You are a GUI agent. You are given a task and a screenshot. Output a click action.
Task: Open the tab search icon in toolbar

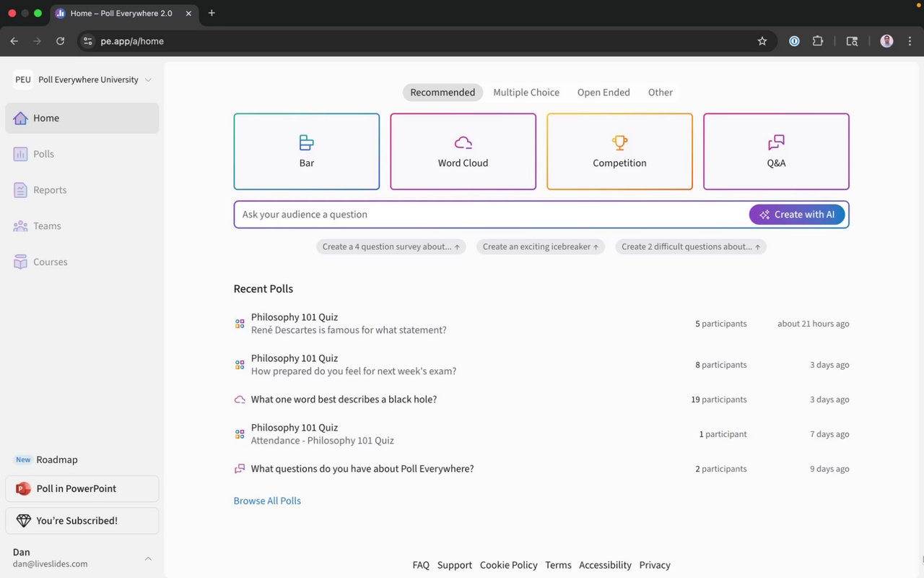(852, 41)
